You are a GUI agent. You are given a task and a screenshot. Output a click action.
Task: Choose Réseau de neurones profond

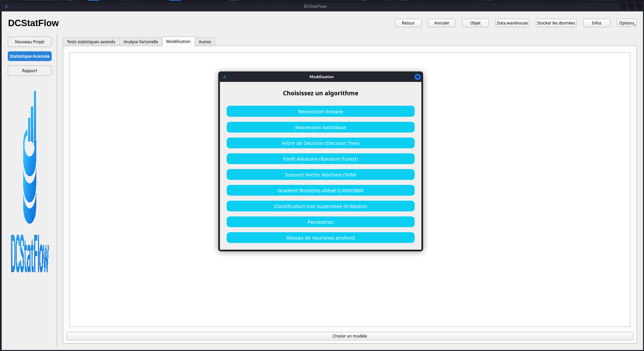[x=320, y=238]
